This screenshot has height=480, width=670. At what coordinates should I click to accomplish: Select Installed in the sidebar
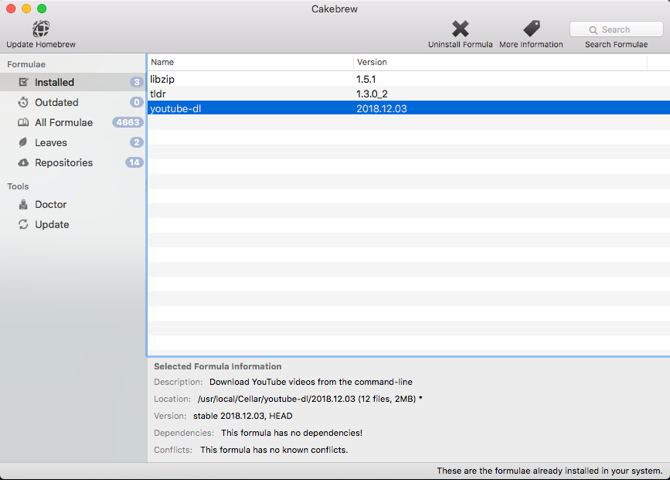(x=54, y=82)
